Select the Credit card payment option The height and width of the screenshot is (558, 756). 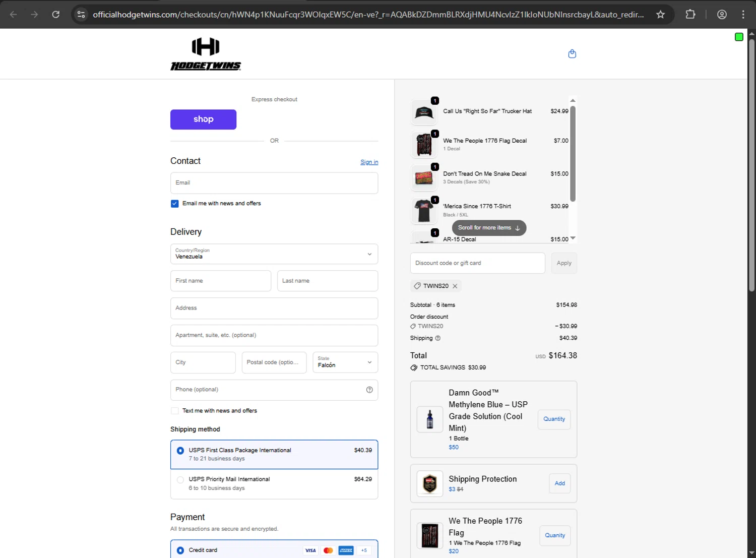click(180, 550)
